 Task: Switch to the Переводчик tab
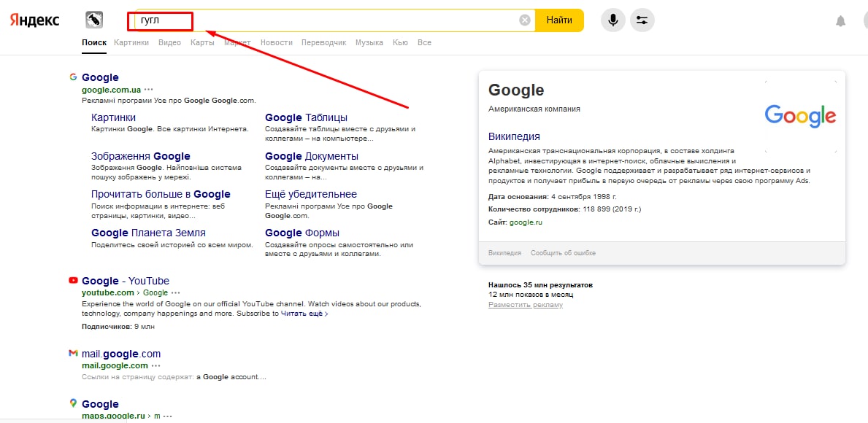[324, 42]
